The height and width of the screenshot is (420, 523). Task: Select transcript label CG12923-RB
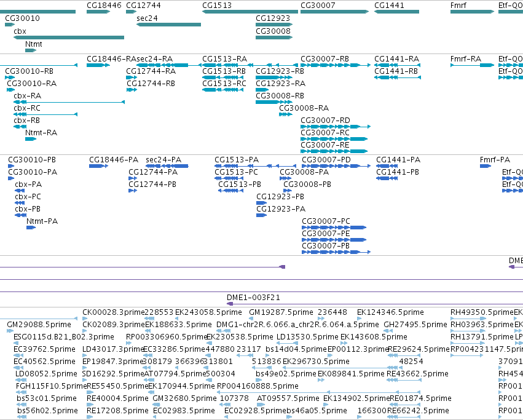pyautogui.click(x=280, y=71)
